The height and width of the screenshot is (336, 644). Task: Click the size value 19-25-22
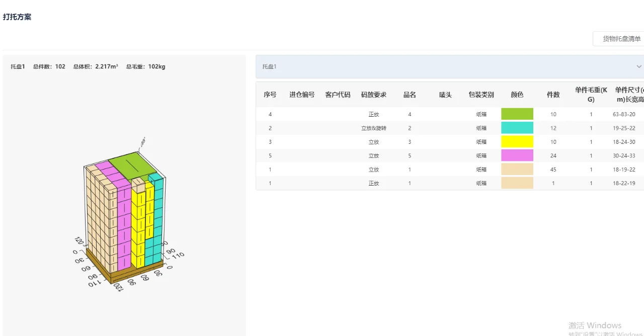tap(624, 128)
